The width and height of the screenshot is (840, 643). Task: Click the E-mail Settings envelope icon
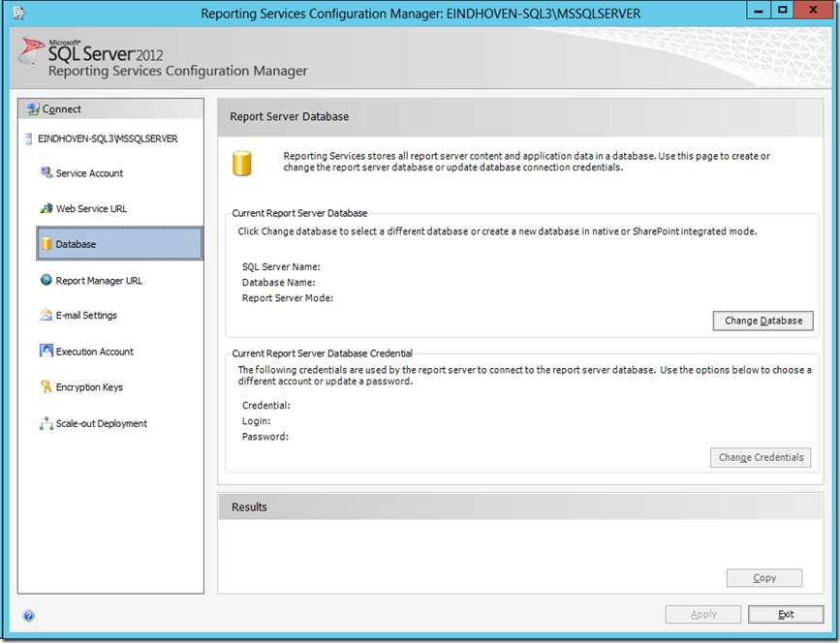pos(47,315)
